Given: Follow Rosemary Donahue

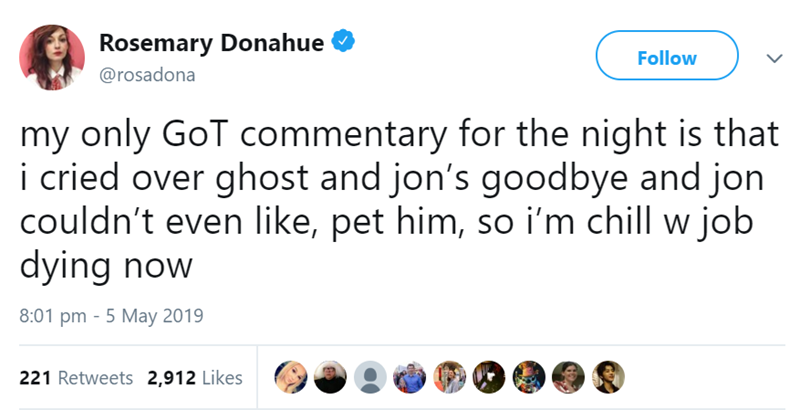Looking at the screenshot, I should click(667, 58).
